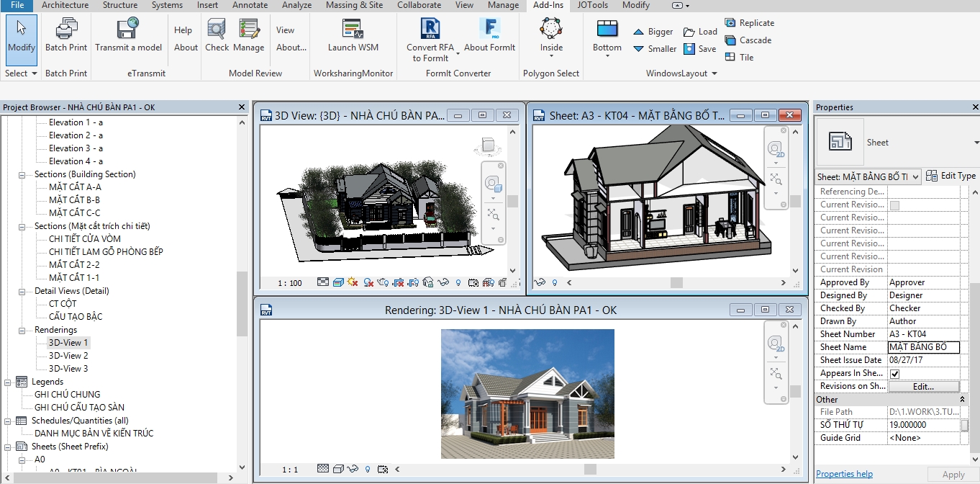Switch to the Structure tab

(x=120, y=5)
